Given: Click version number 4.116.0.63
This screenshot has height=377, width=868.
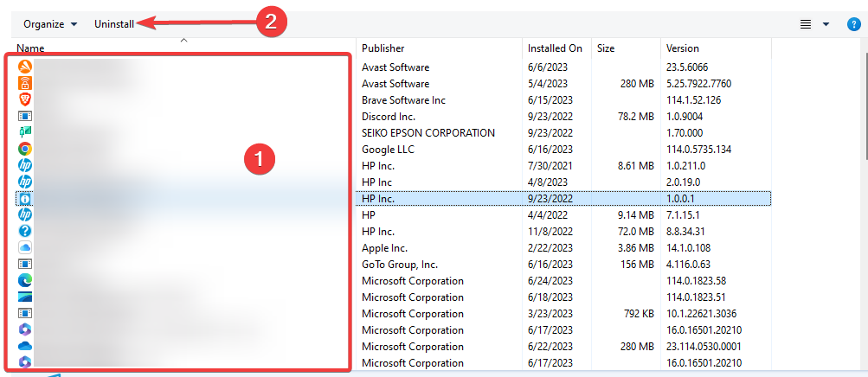Looking at the screenshot, I should (688, 265).
